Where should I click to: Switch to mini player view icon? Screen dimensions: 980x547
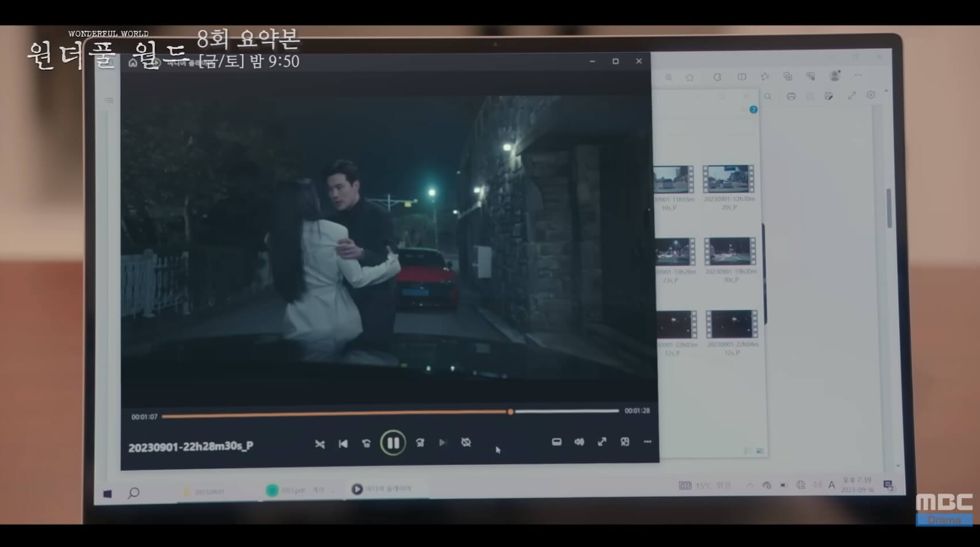pyautogui.click(x=625, y=442)
